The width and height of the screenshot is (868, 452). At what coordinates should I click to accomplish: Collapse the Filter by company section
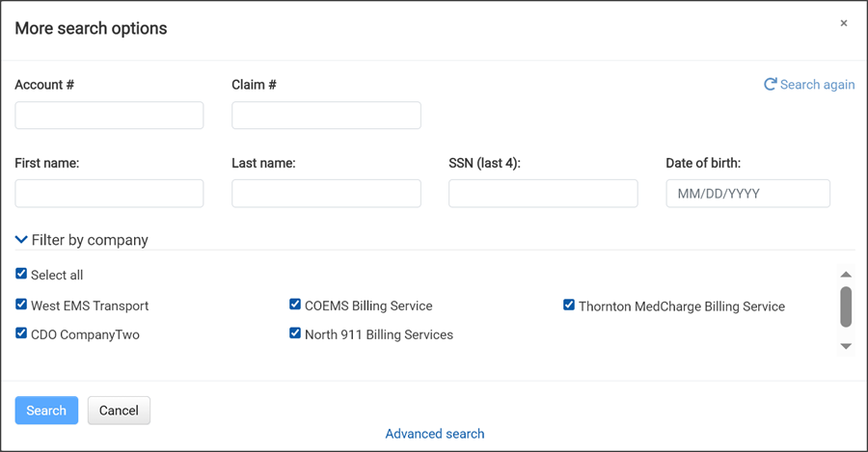[x=21, y=240]
